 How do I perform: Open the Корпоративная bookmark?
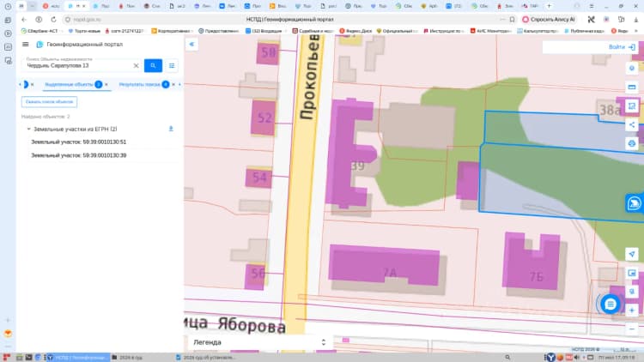(171, 31)
